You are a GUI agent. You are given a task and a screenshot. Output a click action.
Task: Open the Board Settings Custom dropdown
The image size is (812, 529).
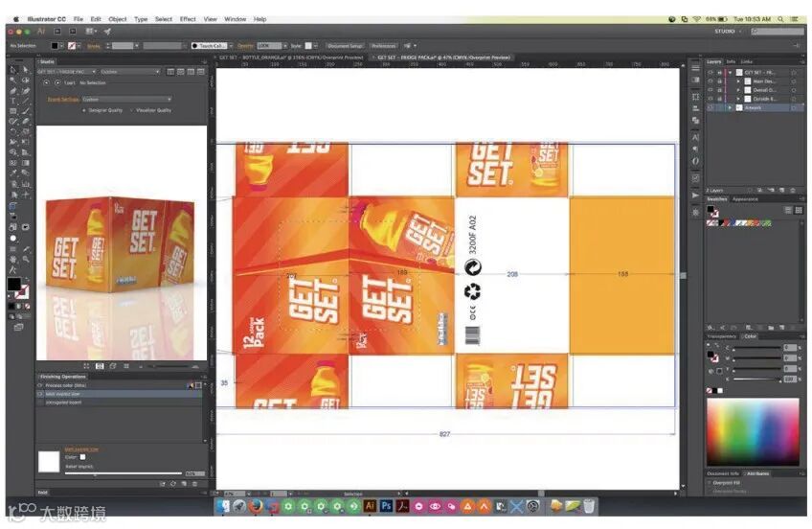(x=126, y=99)
